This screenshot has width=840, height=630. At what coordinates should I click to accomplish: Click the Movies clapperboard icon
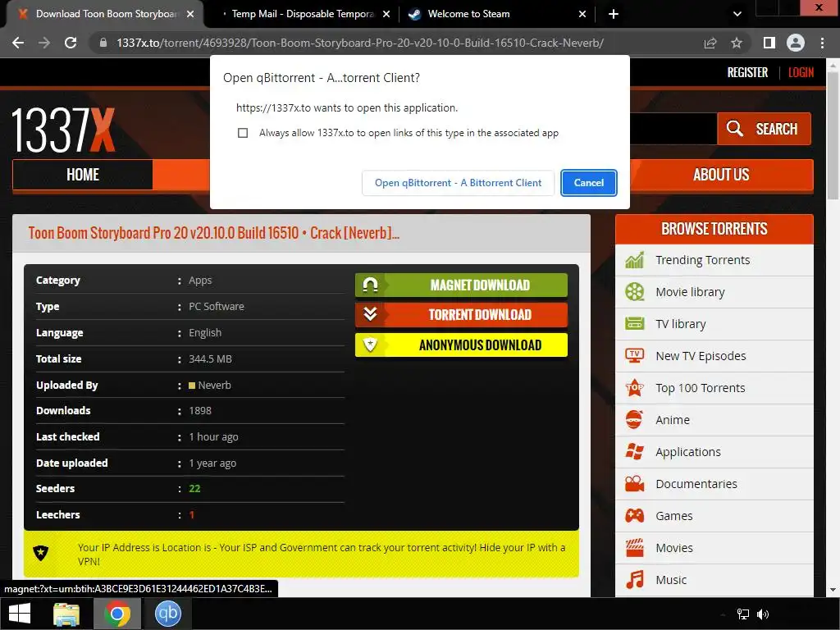635,547
